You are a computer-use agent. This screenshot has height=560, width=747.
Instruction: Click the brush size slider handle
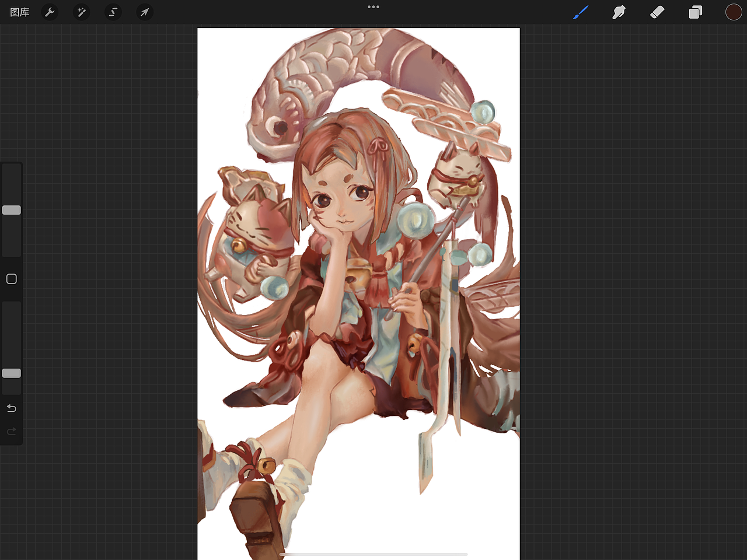coord(12,210)
